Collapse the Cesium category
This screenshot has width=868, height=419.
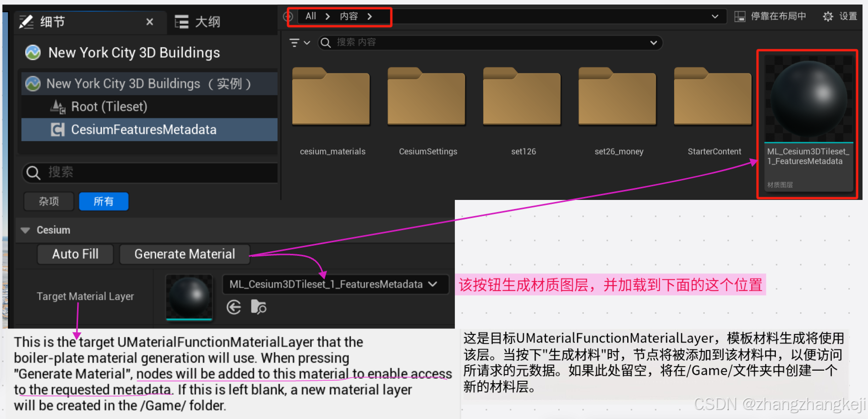click(25, 230)
